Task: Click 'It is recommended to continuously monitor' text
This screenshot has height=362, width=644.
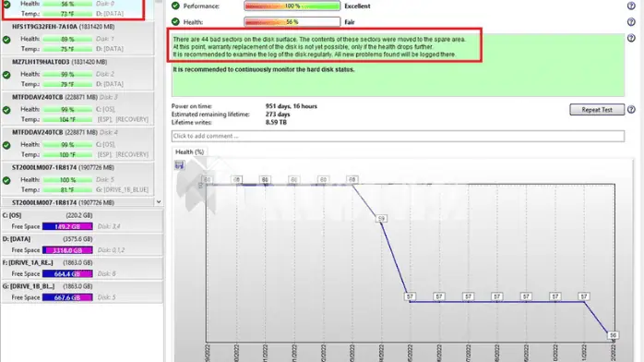Action: pos(263,69)
